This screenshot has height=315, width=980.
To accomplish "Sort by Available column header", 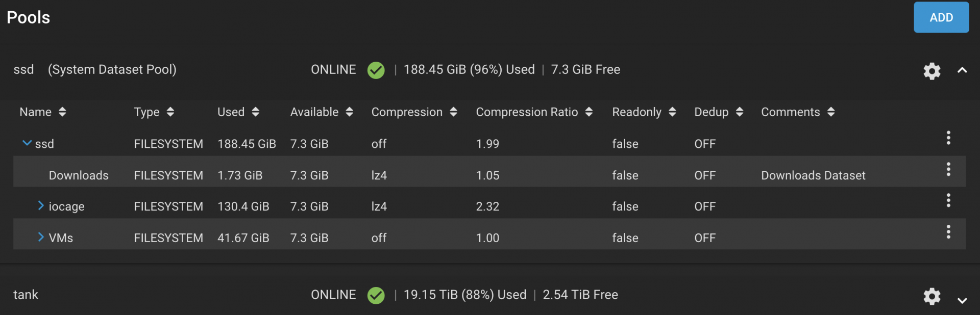I will (322, 112).
